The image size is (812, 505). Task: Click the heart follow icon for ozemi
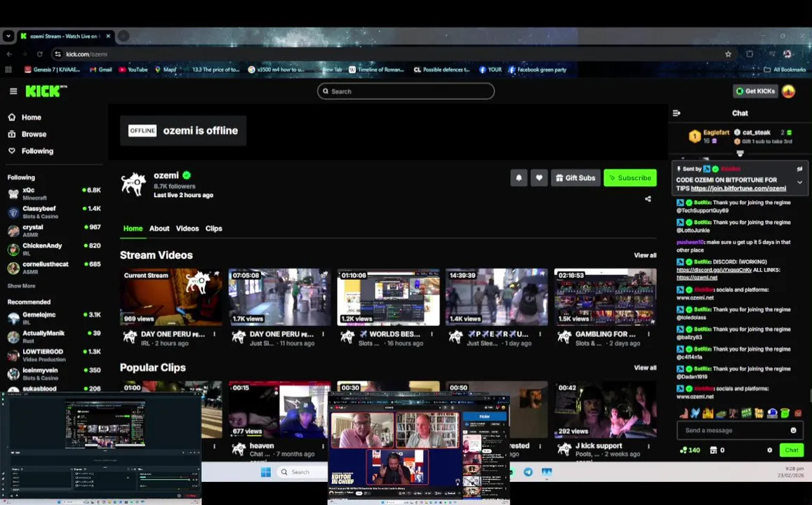[x=538, y=177]
